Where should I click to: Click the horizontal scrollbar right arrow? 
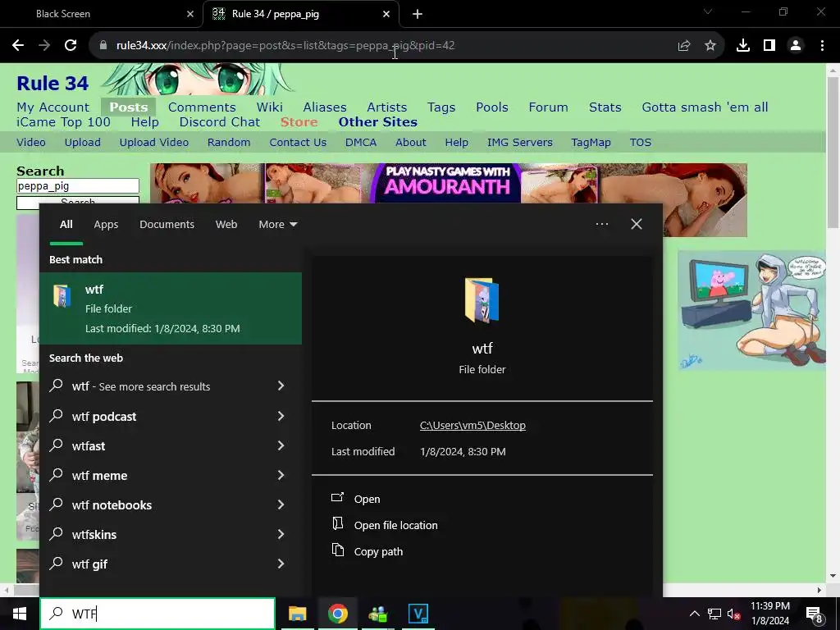coord(819,590)
